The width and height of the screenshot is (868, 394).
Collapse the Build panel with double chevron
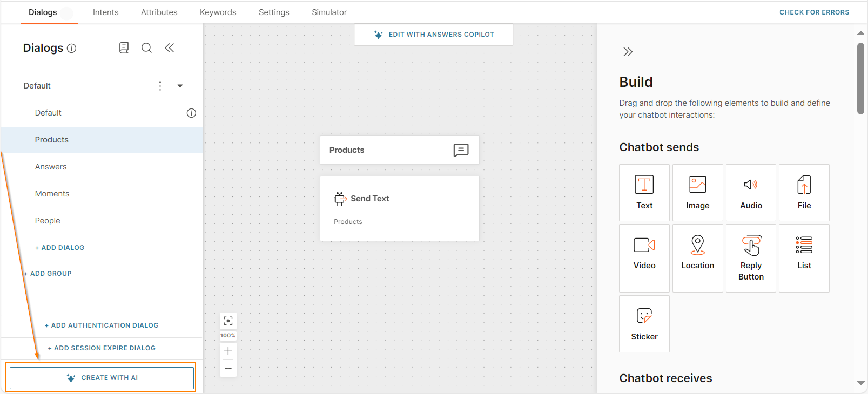click(x=628, y=52)
